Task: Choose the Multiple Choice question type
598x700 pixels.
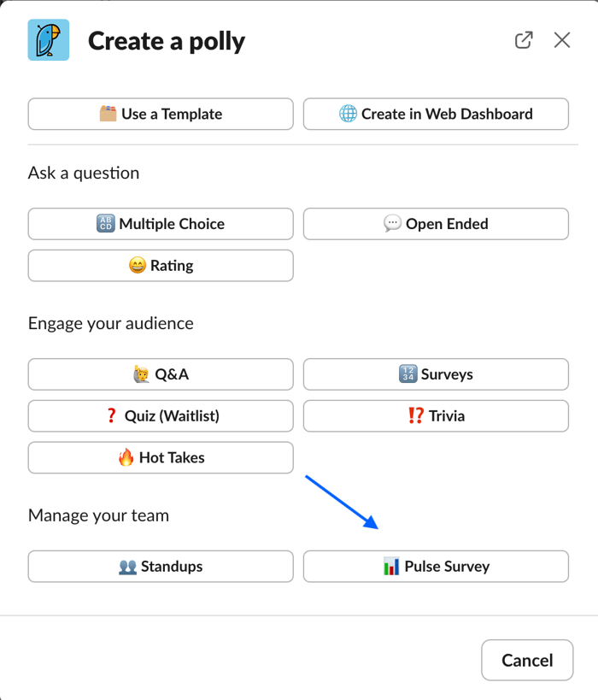Action: pos(161,224)
